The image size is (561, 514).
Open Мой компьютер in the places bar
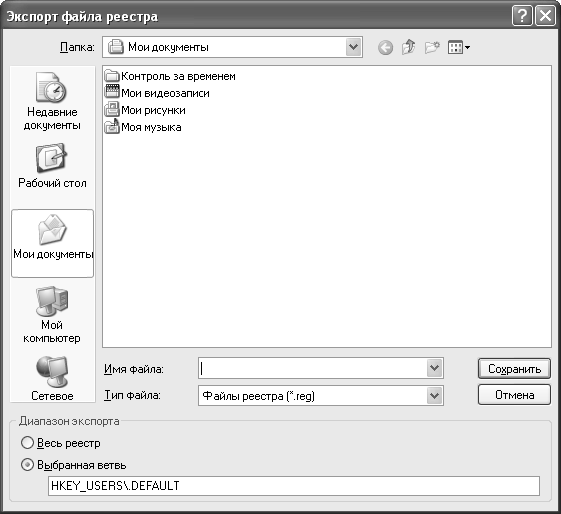52,315
